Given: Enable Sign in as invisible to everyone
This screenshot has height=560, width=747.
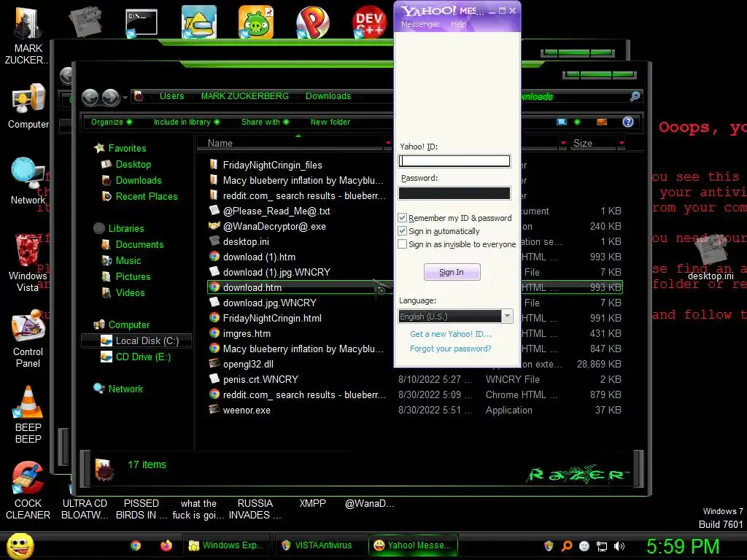Looking at the screenshot, I should click(x=403, y=244).
